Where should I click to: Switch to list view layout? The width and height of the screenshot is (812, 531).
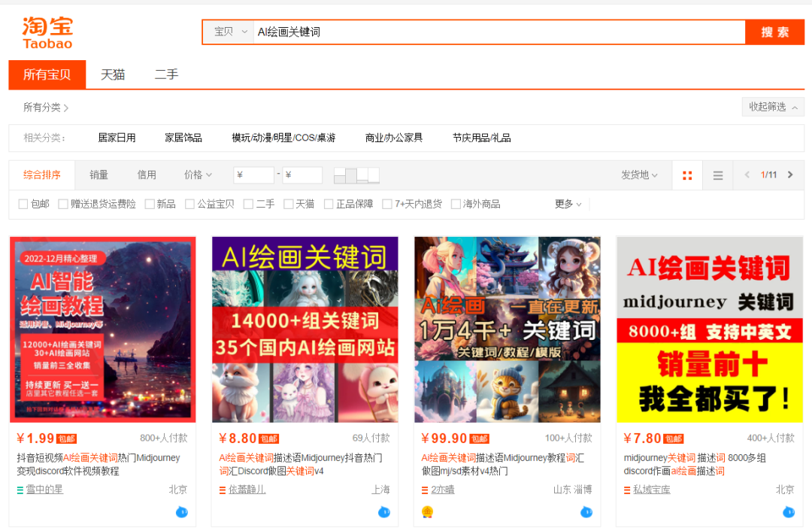tap(718, 175)
